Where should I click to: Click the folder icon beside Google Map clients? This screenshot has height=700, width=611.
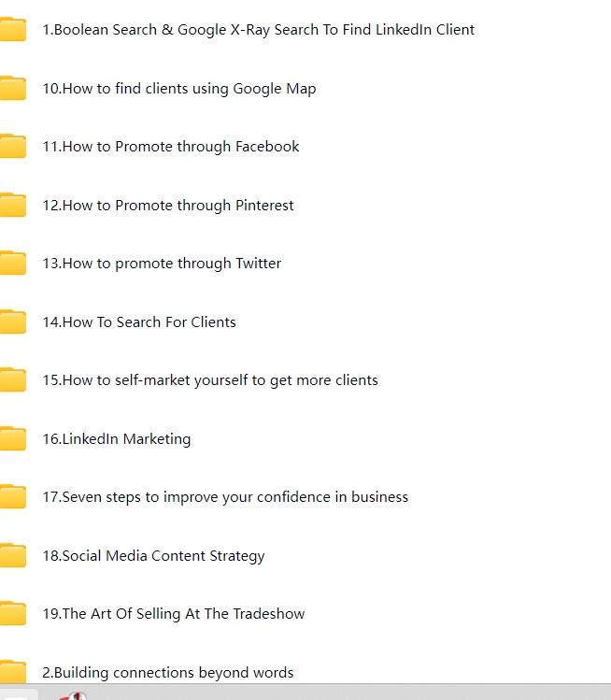[x=12, y=89]
